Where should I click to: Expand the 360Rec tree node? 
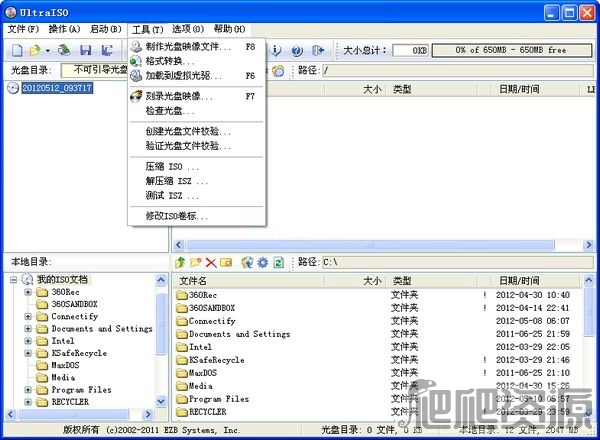(x=28, y=292)
